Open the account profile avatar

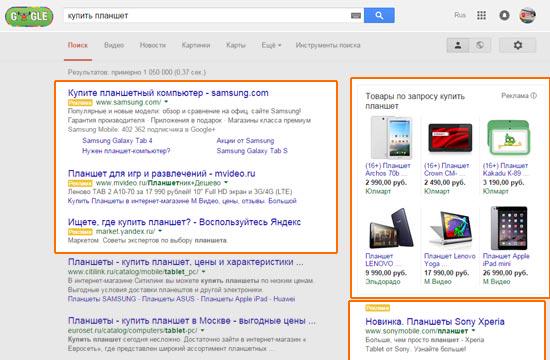tap(528, 15)
